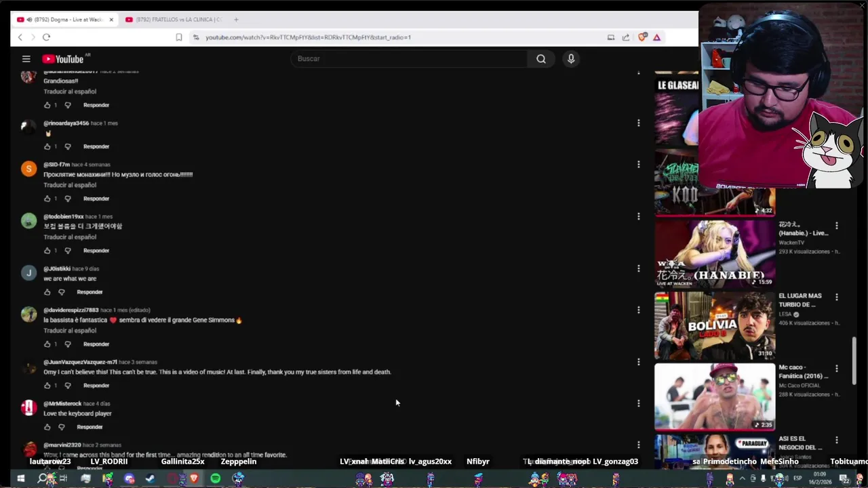Click the browser address bar URL
Viewport: 868px width, 488px height.
[x=309, y=37]
